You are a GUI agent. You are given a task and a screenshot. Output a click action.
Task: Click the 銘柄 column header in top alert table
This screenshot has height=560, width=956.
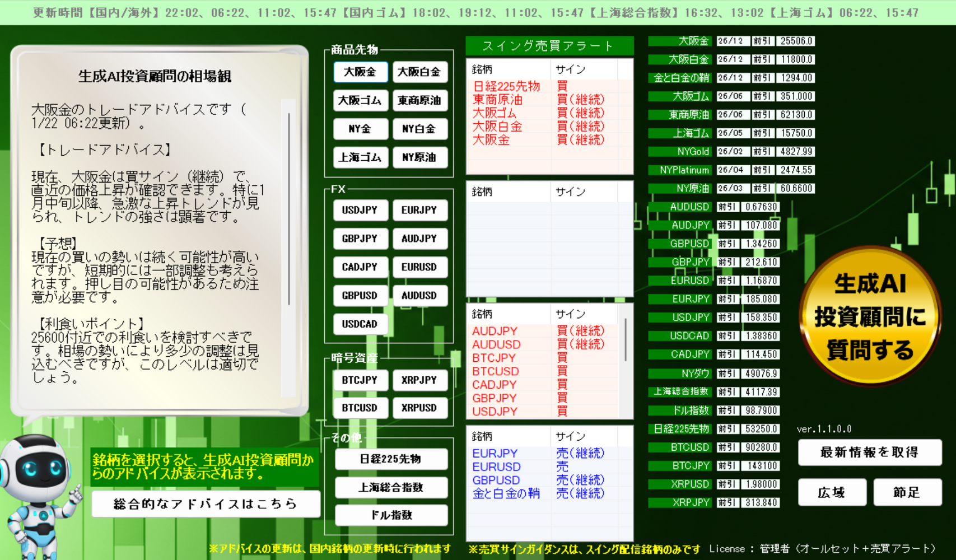click(509, 69)
